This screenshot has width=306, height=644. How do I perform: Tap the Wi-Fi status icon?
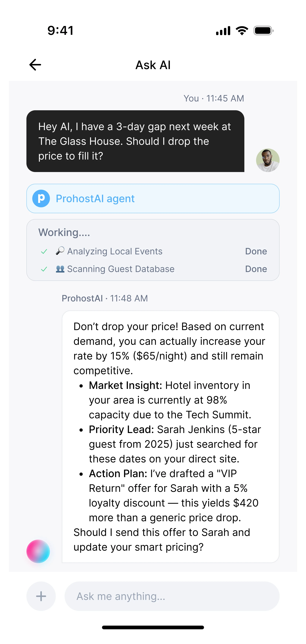(x=242, y=31)
